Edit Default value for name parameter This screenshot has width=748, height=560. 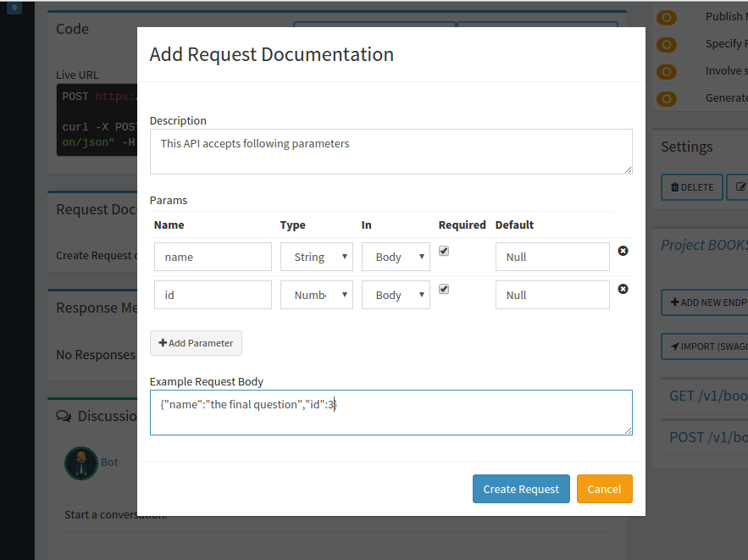click(x=552, y=257)
